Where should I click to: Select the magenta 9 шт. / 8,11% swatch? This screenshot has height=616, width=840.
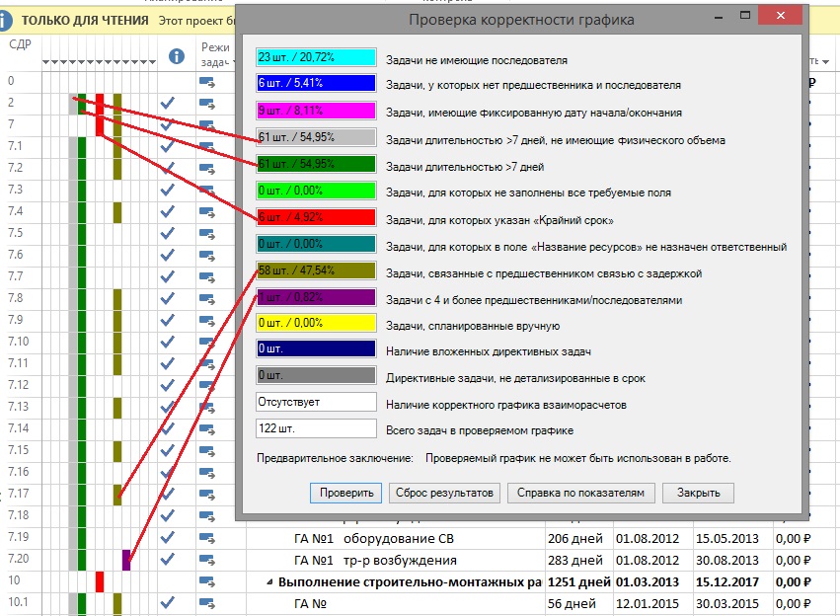click(x=316, y=111)
